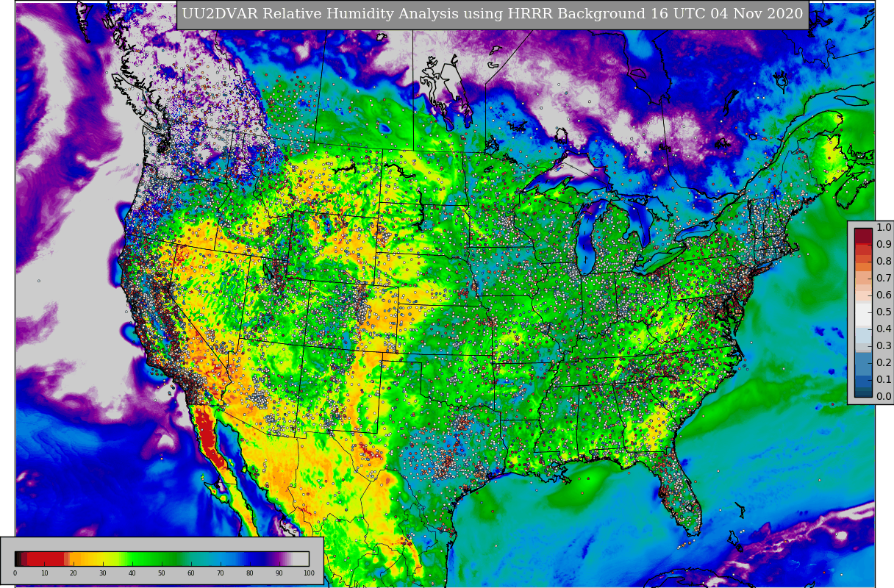Viewport: 894px width, 588px height.
Task: Click the UU2DVAR Relative Humidity Analysis map title
Action: click(x=493, y=15)
